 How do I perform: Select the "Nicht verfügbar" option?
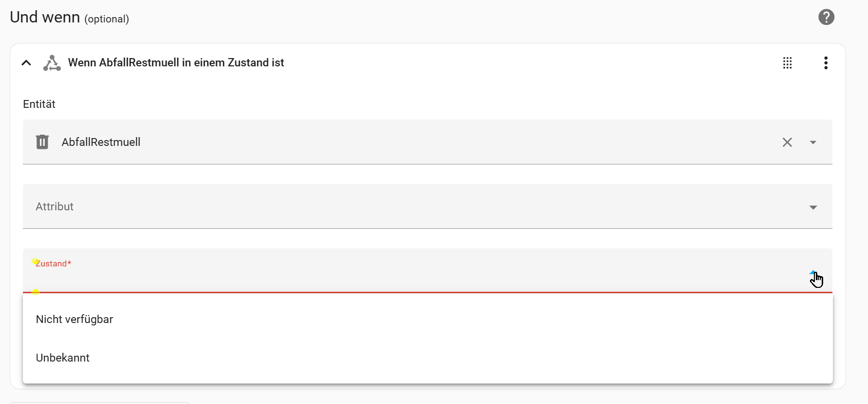pos(75,319)
